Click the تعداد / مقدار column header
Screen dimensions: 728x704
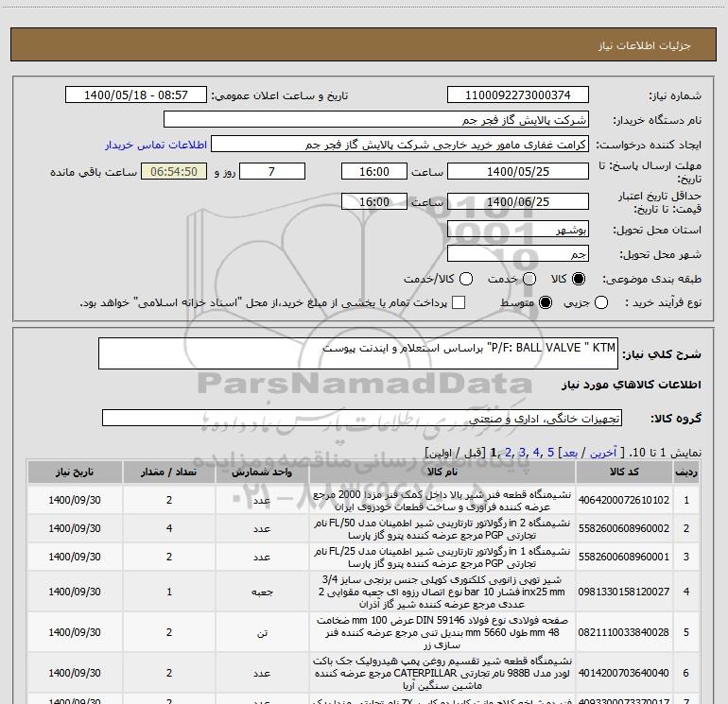click(x=169, y=472)
